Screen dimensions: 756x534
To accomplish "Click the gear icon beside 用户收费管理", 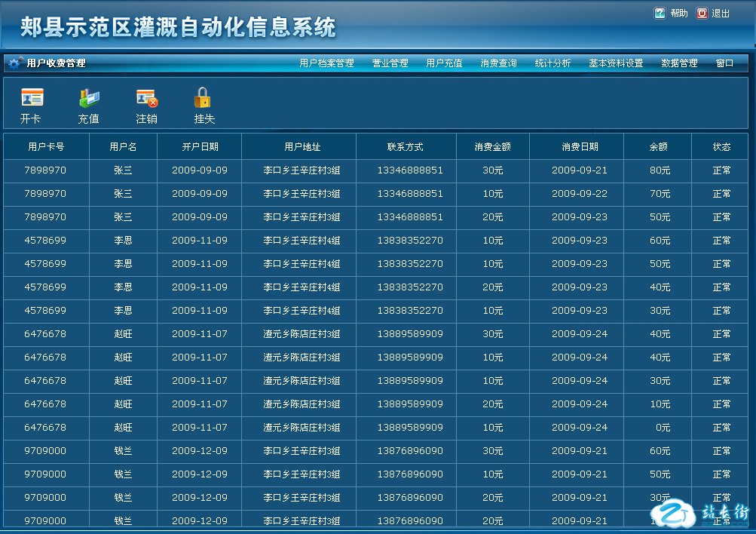I will point(15,63).
